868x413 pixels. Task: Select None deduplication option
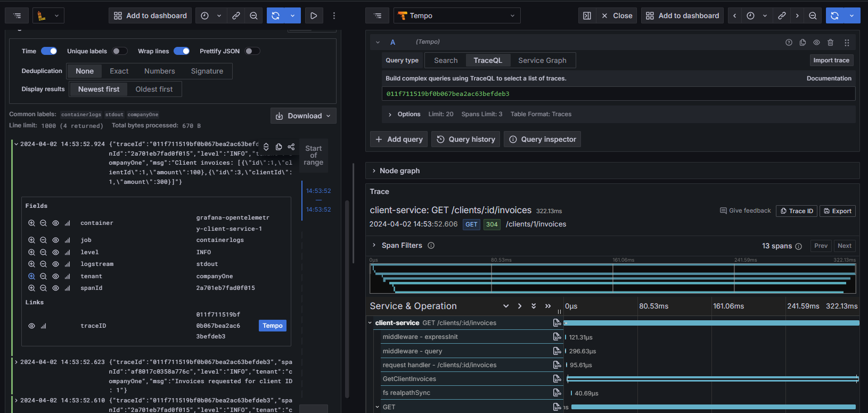tap(85, 71)
